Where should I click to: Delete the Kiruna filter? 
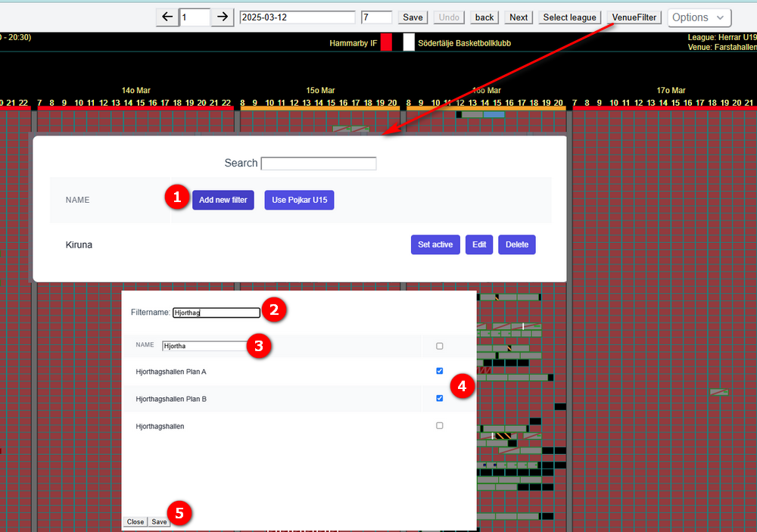(x=517, y=244)
